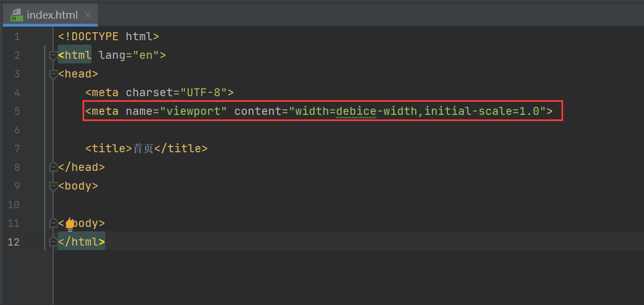
Task: Click the closing </head> tag text
Action: click(81, 167)
